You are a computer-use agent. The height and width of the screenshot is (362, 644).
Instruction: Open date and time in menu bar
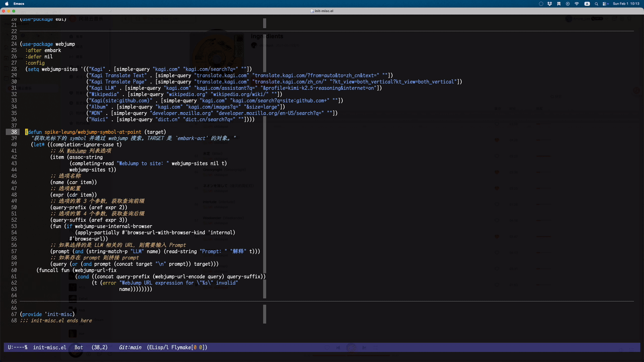tap(625, 4)
